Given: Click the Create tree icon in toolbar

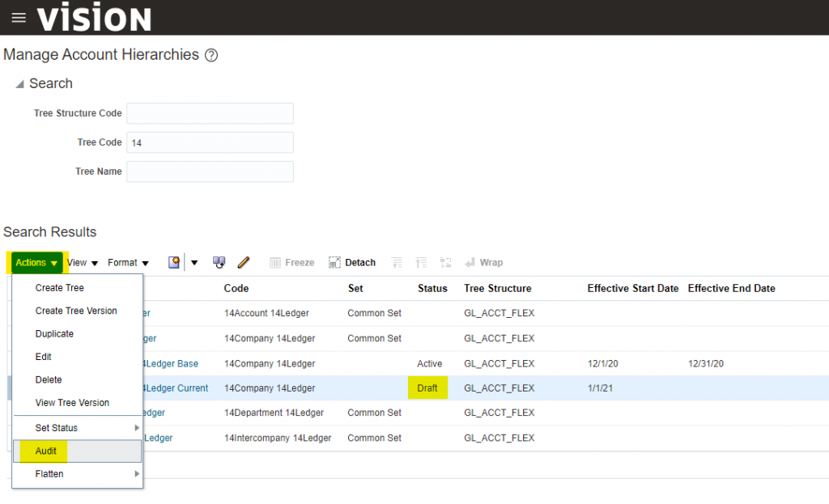Looking at the screenshot, I should (174, 262).
